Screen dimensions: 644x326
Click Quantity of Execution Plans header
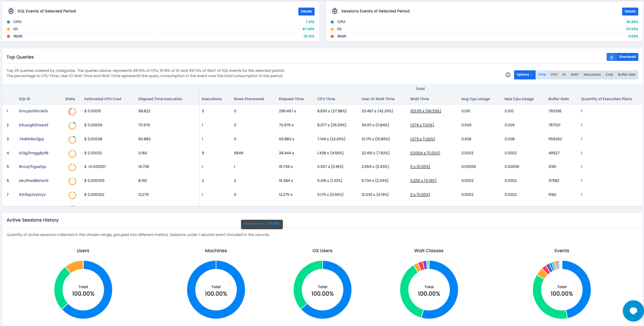(606, 99)
